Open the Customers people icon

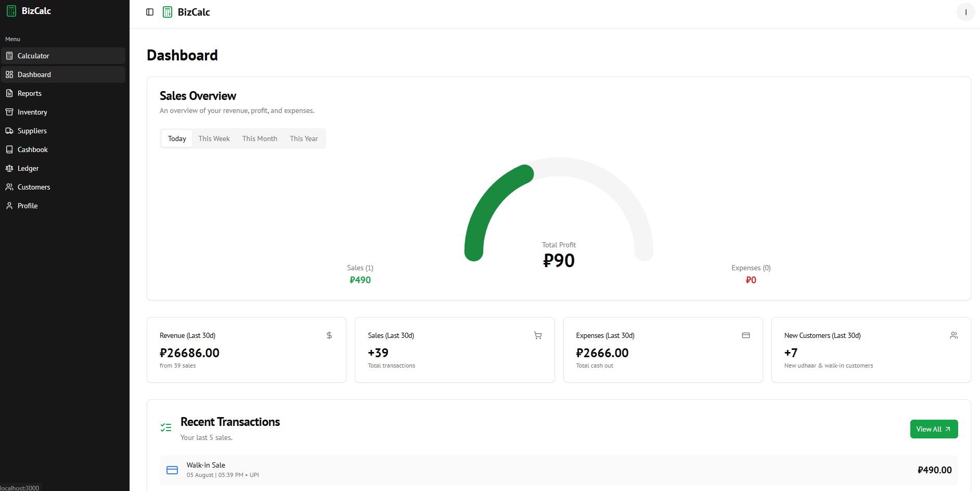(9, 187)
